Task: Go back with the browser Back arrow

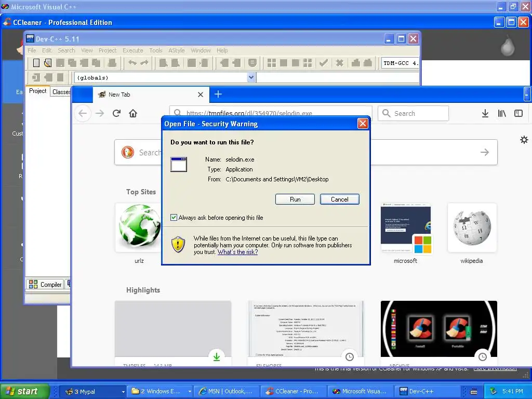Action: coord(83,113)
